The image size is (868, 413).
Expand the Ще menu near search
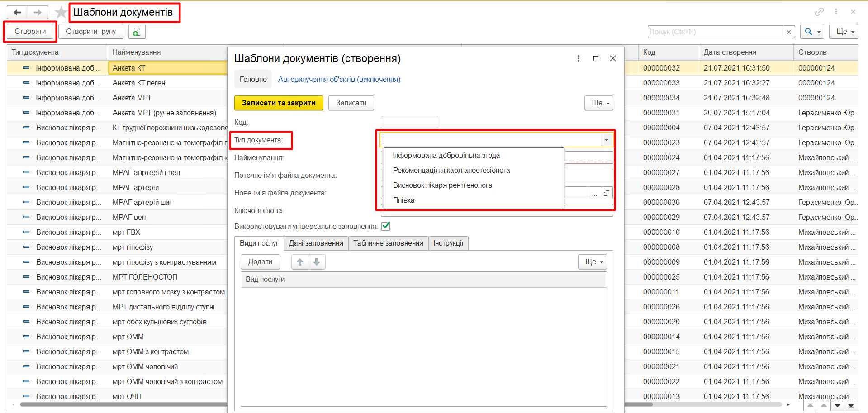[844, 32]
